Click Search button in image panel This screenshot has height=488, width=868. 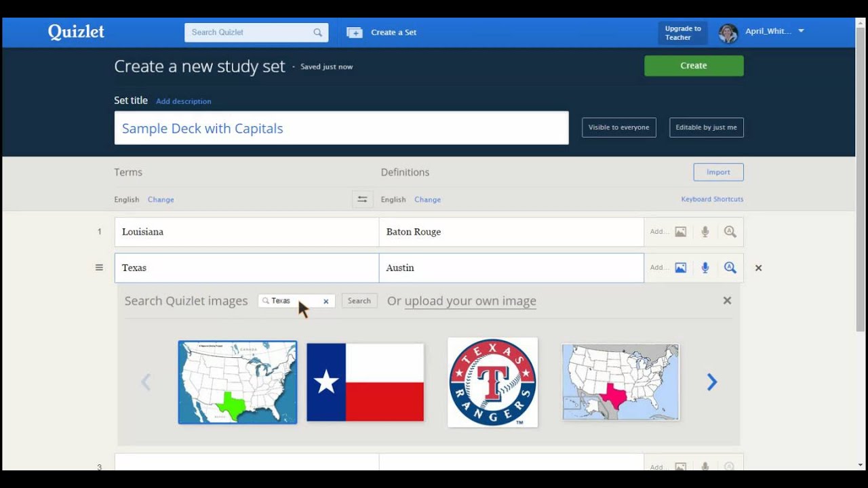359,301
